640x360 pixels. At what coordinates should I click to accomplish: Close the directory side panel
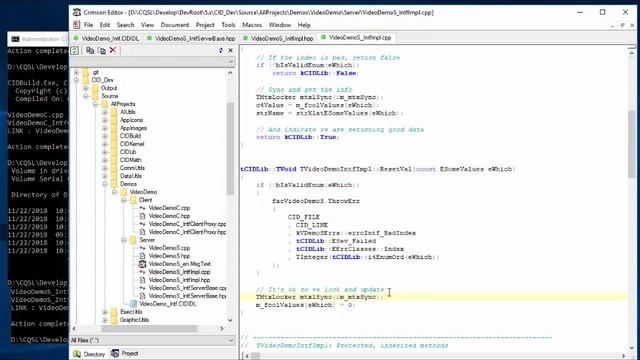tap(230, 50)
